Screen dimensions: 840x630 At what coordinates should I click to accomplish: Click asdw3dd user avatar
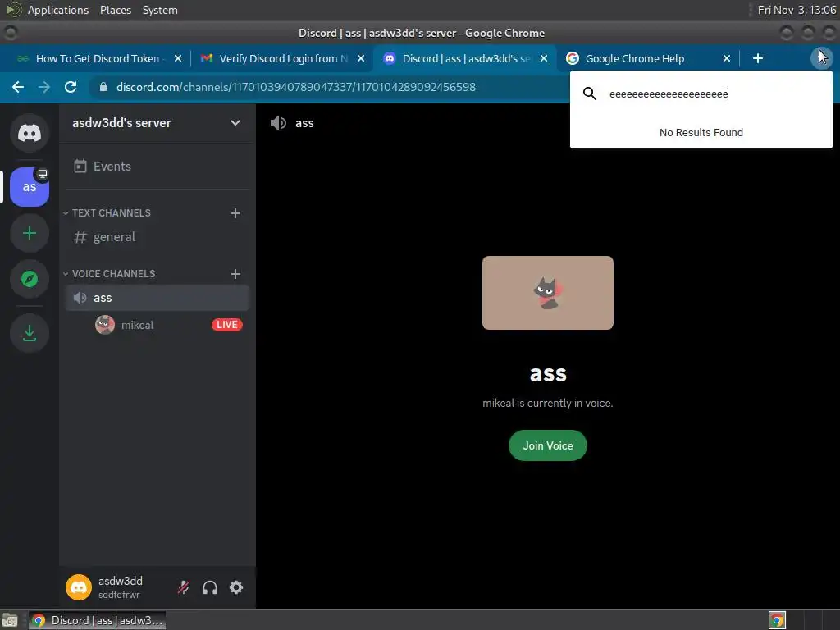click(79, 587)
